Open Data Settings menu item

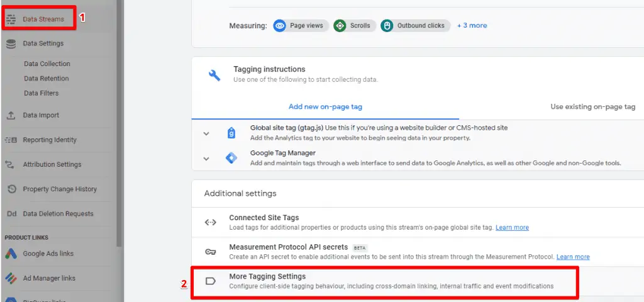pyautogui.click(x=43, y=43)
